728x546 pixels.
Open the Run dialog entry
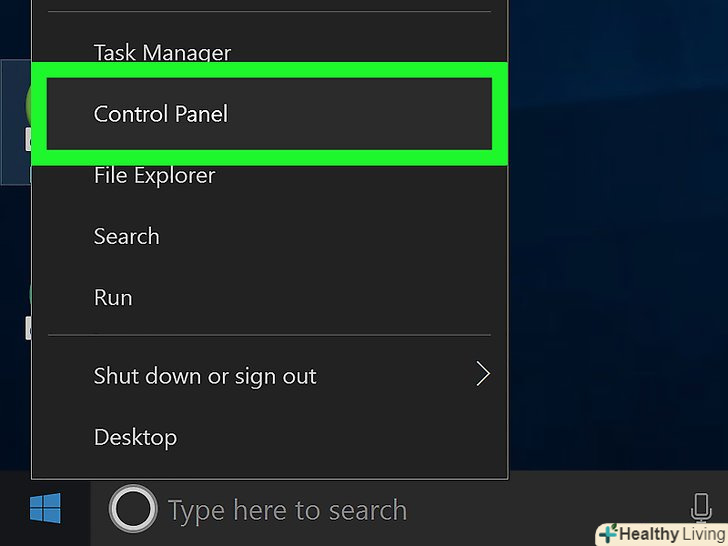tap(113, 297)
